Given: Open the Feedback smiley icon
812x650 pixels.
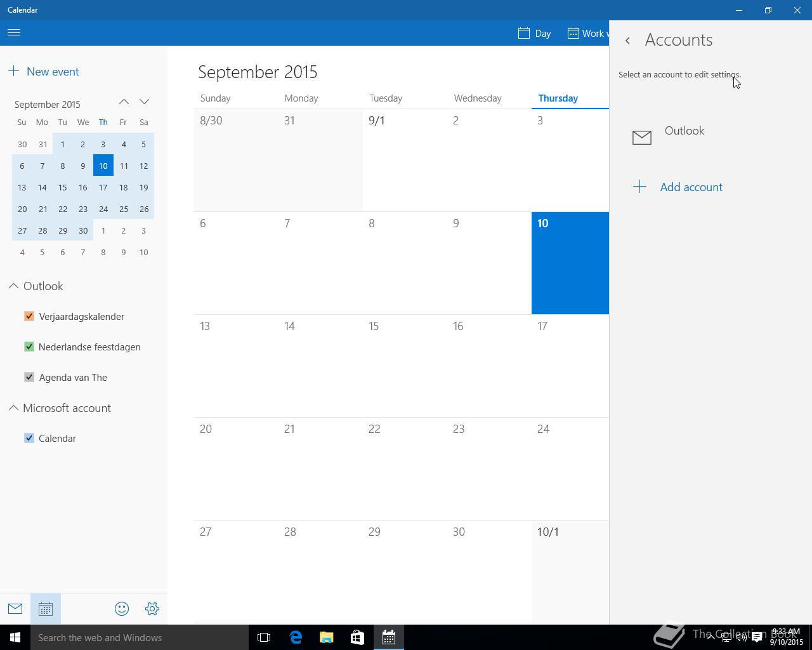Looking at the screenshot, I should coord(122,609).
